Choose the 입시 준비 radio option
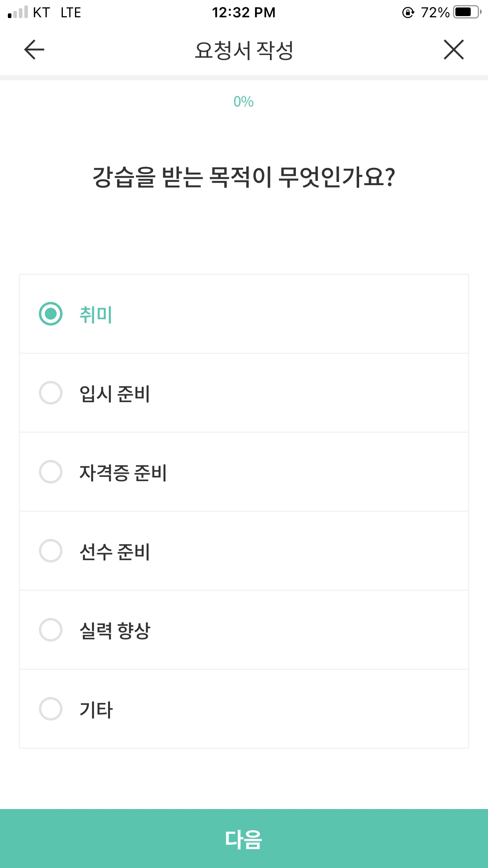Screen dimensions: 488x868 tap(51, 393)
